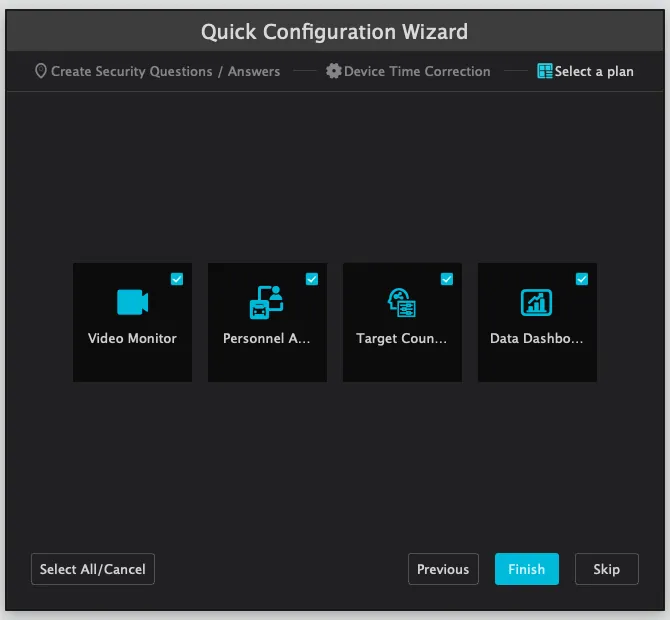Click the location pin icon for Security Questions

pyautogui.click(x=41, y=71)
